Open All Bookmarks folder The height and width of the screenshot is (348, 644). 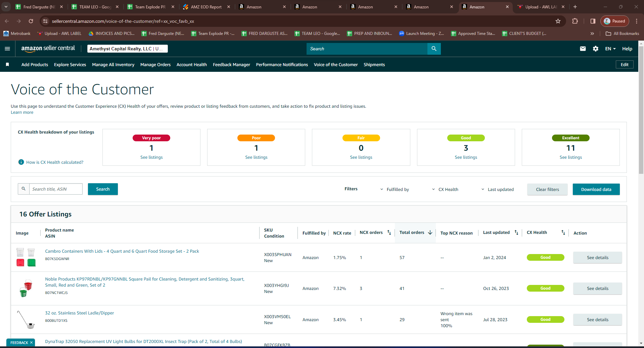click(622, 34)
